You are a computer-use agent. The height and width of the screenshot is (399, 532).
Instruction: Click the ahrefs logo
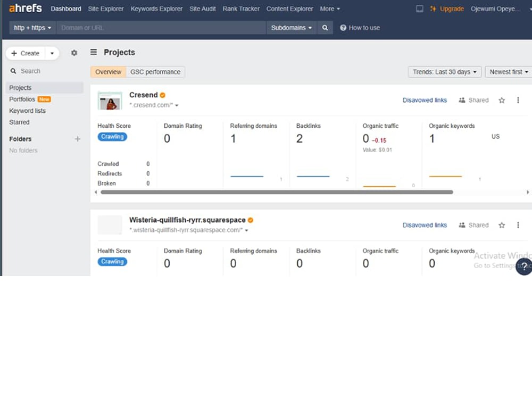tap(26, 8)
